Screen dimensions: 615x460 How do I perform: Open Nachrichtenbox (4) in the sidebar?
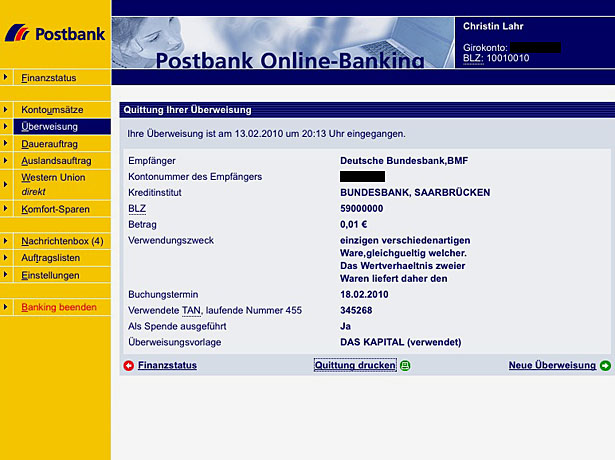coord(62,241)
